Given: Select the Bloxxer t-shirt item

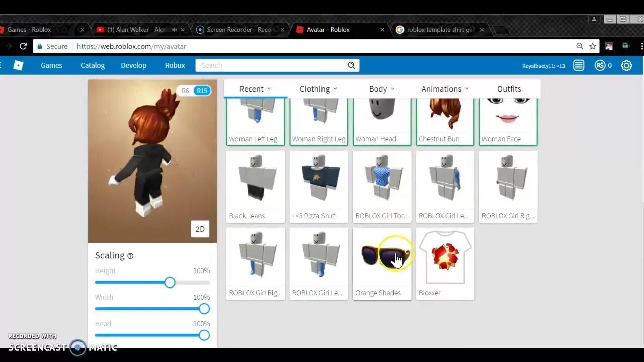Looking at the screenshot, I should click(445, 263).
